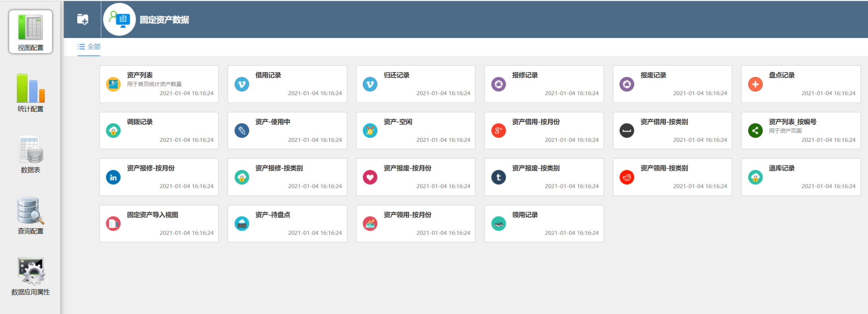
Task: Click the 资产领用-按类别 red icon
Action: click(627, 177)
